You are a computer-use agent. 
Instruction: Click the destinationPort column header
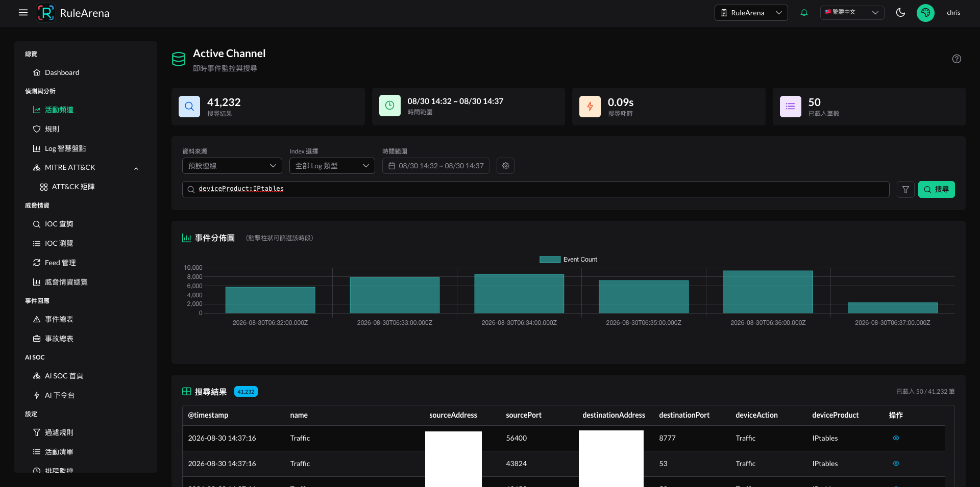click(x=684, y=415)
